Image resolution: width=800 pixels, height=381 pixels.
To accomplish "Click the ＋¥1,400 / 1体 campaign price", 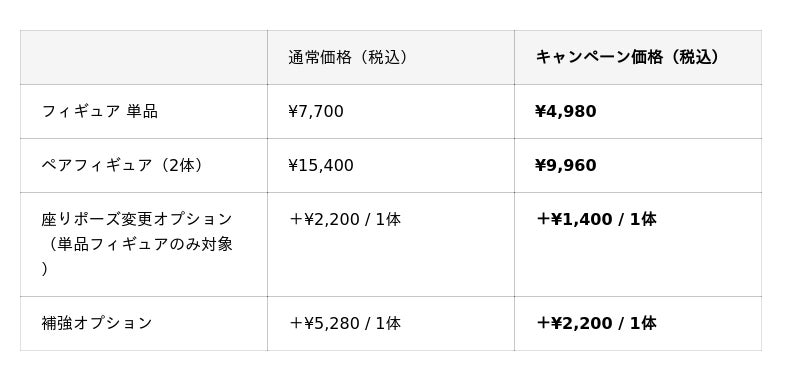I will [x=596, y=219].
